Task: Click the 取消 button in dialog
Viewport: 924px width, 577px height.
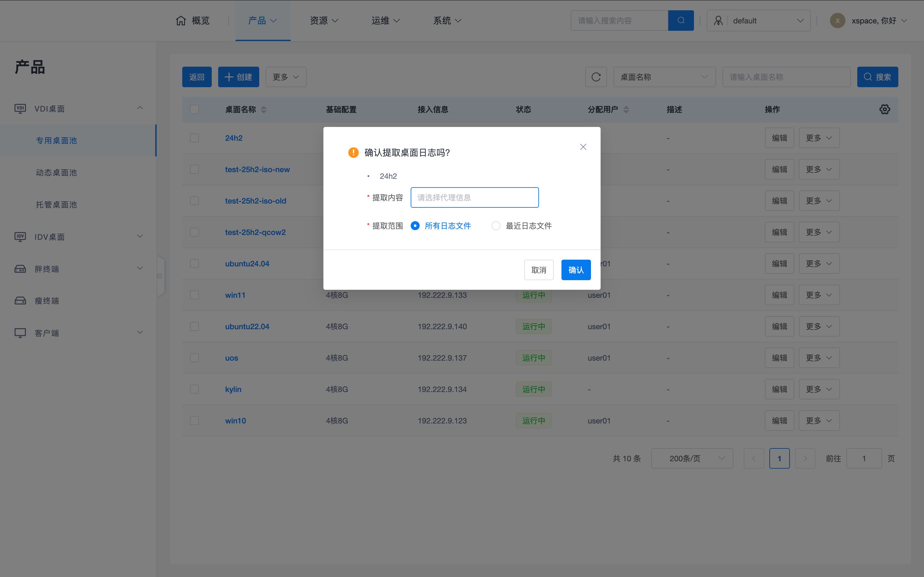Action: coord(538,270)
